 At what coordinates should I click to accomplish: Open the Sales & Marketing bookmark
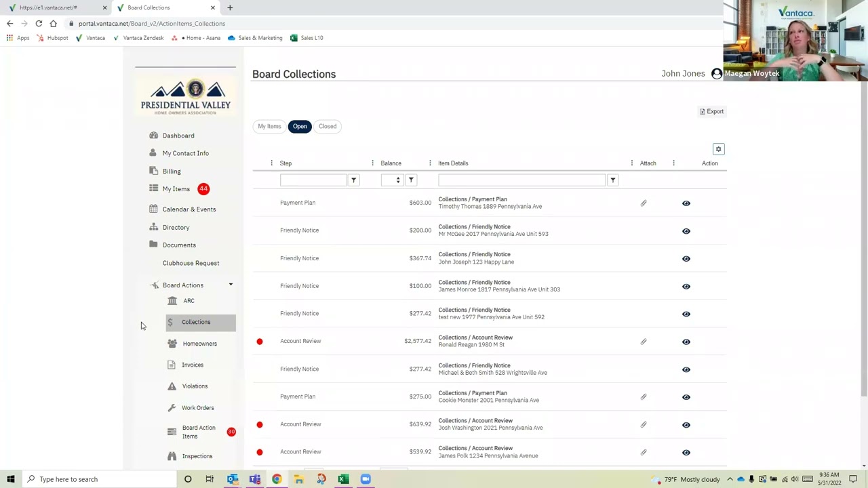(255, 38)
